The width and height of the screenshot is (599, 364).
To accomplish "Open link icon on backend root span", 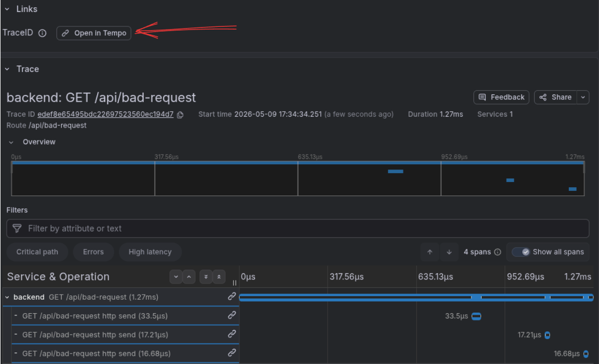I will (x=232, y=297).
